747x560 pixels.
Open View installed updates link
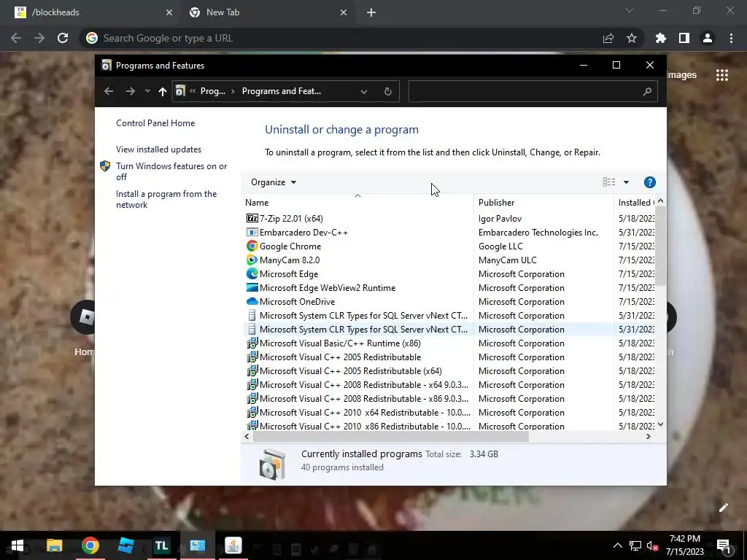158,149
